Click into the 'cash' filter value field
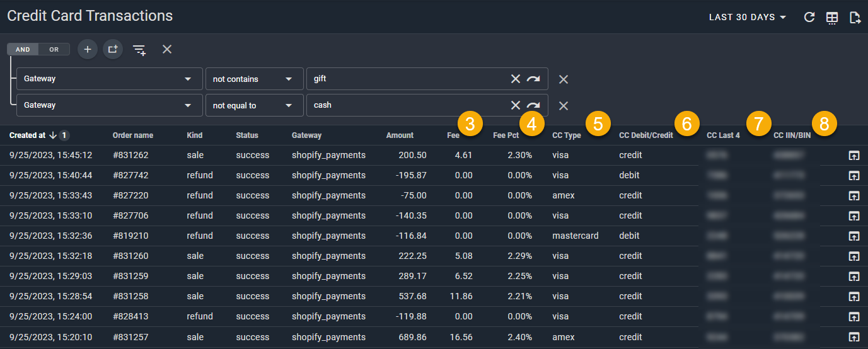868x349 pixels. tap(403, 105)
